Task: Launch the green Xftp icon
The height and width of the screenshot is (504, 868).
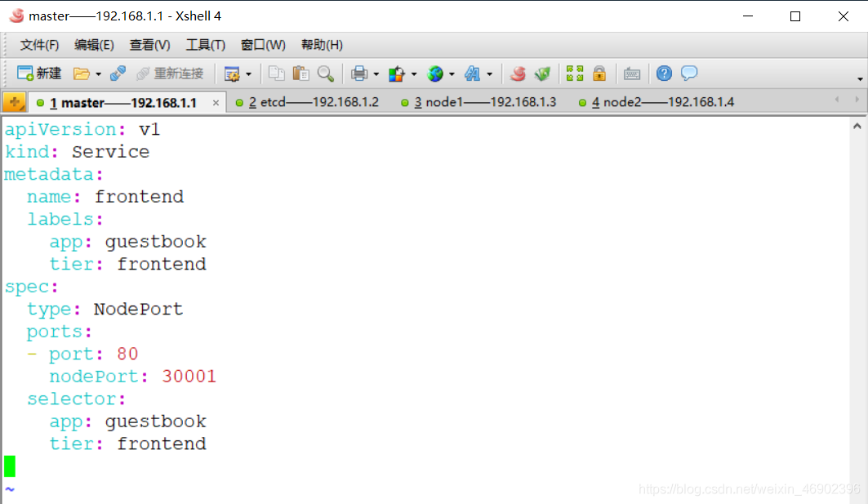Action: [x=542, y=73]
